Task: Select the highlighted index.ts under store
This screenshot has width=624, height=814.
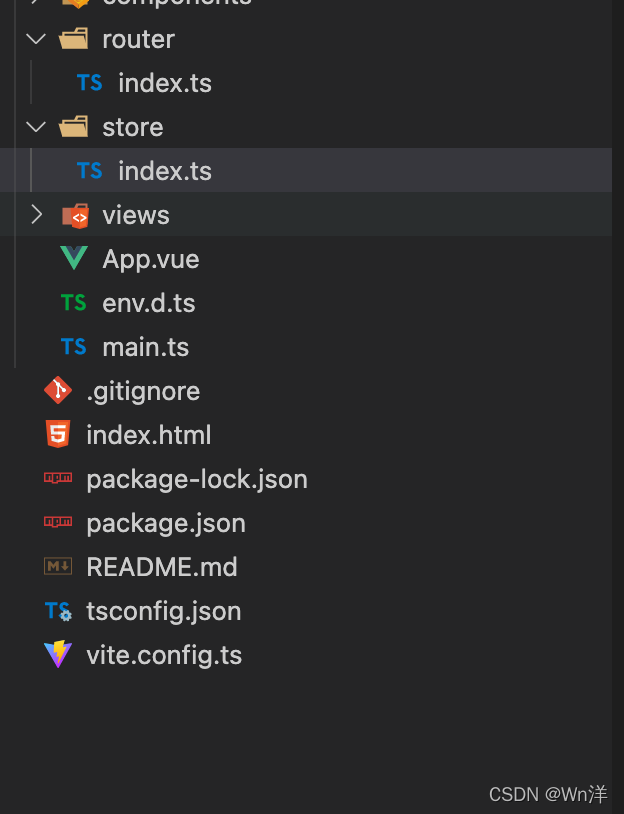Action: tap(164, 170)
